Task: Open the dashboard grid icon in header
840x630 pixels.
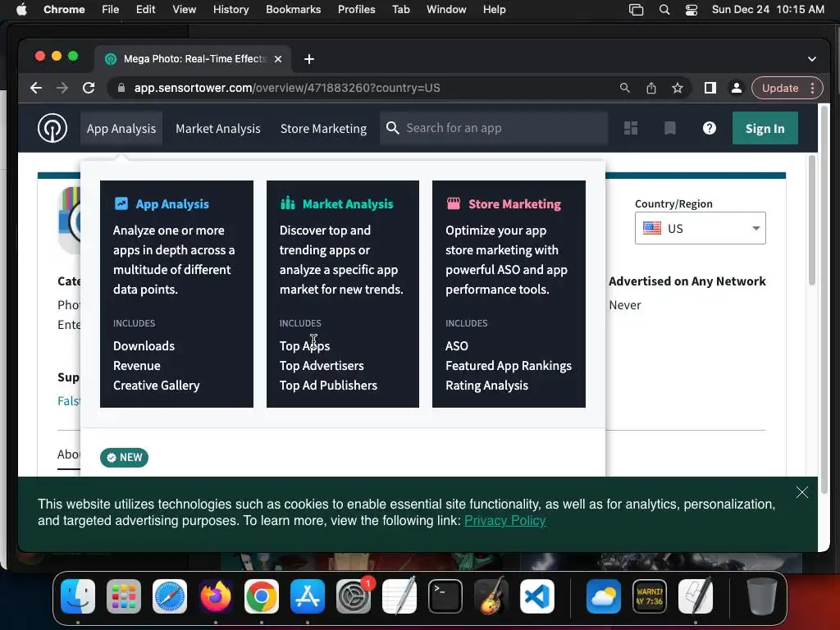Action: [631, 128]
